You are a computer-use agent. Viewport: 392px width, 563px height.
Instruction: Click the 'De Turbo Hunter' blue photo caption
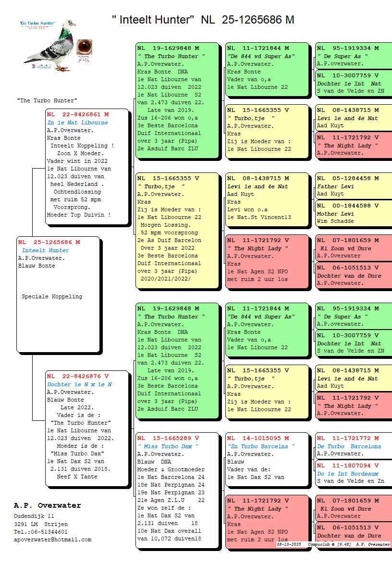[x=37, y=23]
